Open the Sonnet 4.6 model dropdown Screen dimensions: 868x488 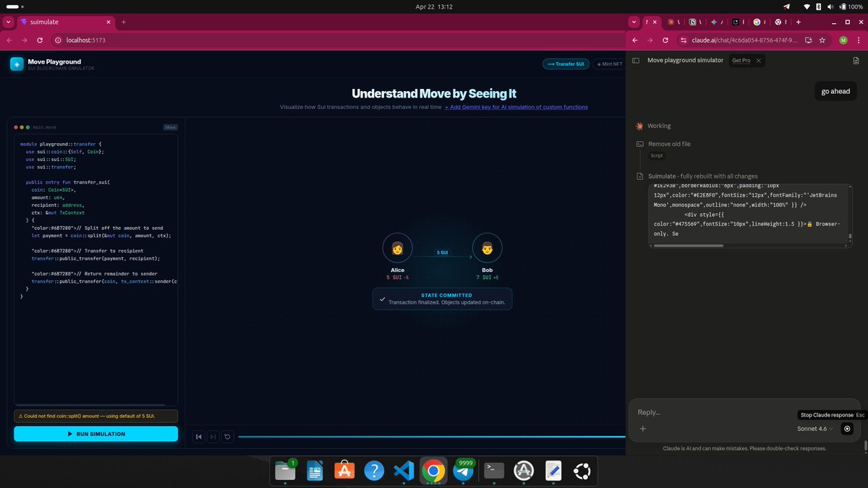[815, 429]
